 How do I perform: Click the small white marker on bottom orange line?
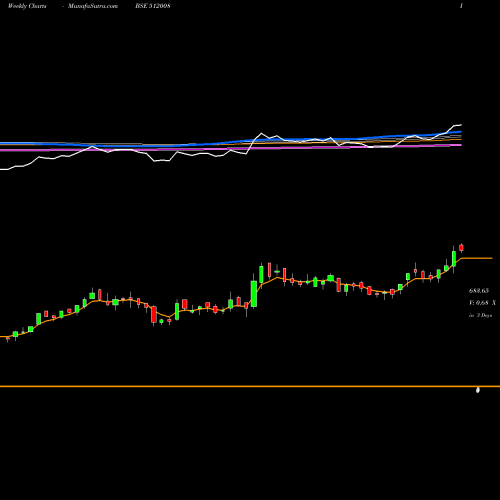click(478, 390)
